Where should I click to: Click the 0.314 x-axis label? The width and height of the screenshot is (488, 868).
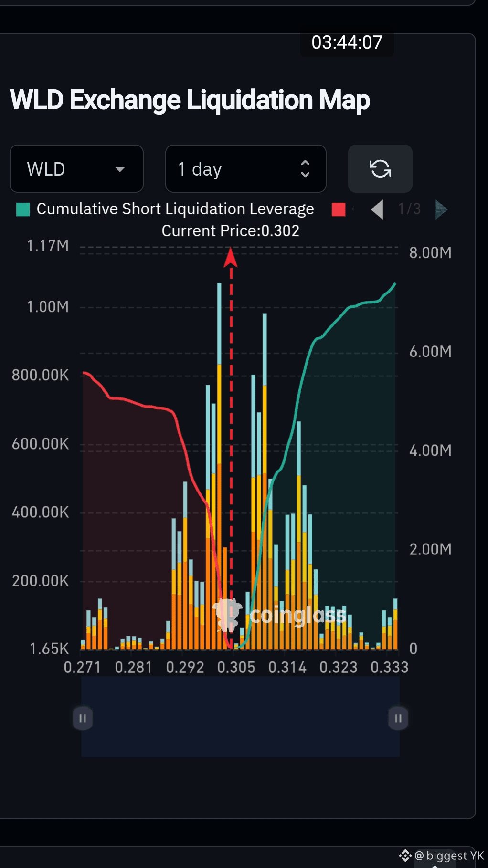click(x=287, y=667)
